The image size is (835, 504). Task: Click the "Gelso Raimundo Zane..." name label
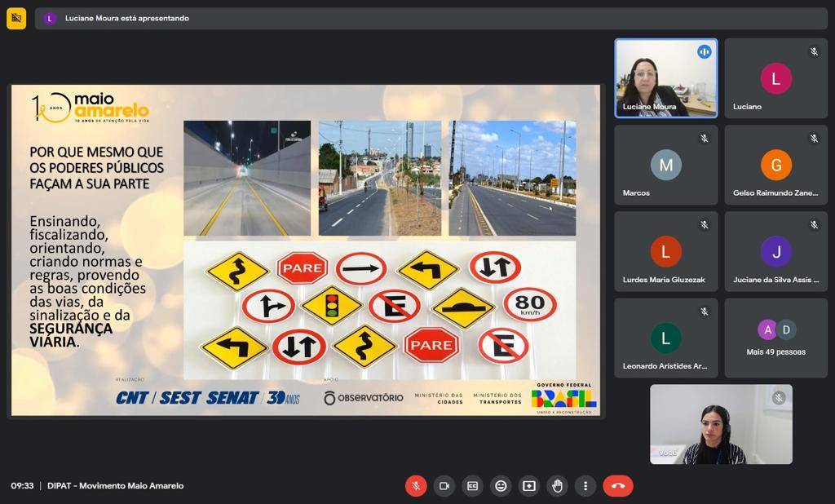[x=775, y=192]
